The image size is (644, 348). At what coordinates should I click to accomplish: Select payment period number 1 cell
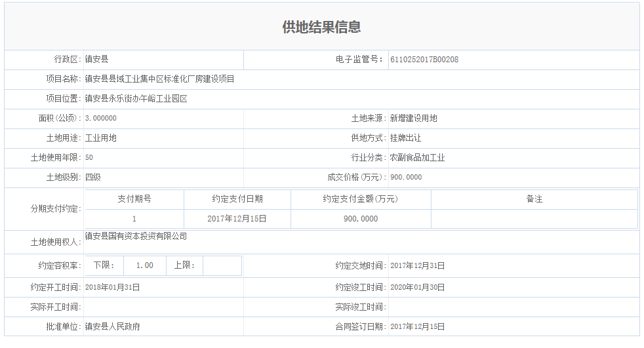pyautogui.click(x=134, y=219)
